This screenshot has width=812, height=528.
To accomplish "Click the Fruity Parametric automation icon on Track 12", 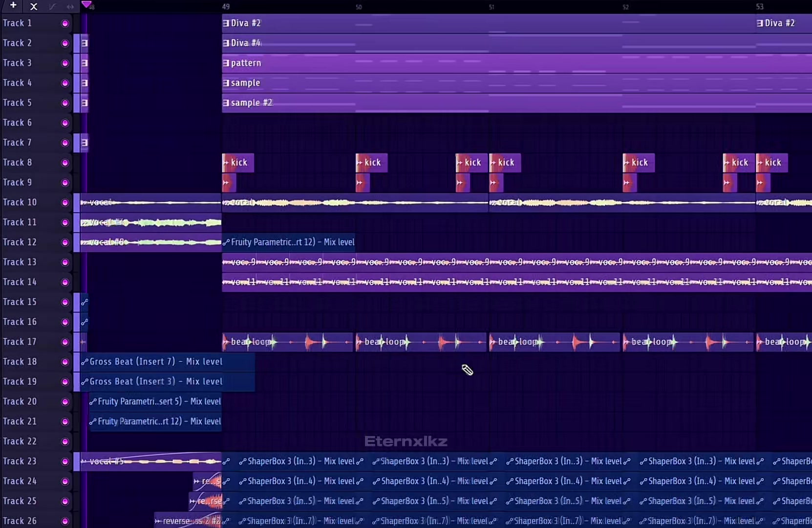I will click(226, 242).
